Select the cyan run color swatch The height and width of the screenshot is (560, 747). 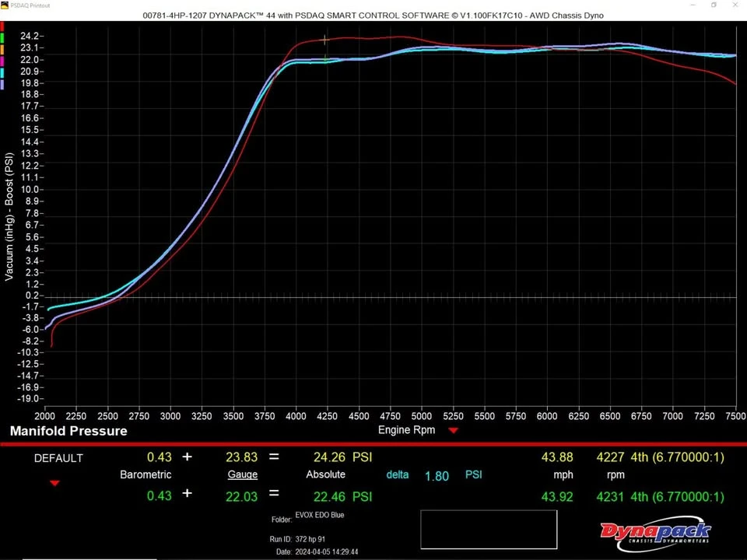pos(2,73)
